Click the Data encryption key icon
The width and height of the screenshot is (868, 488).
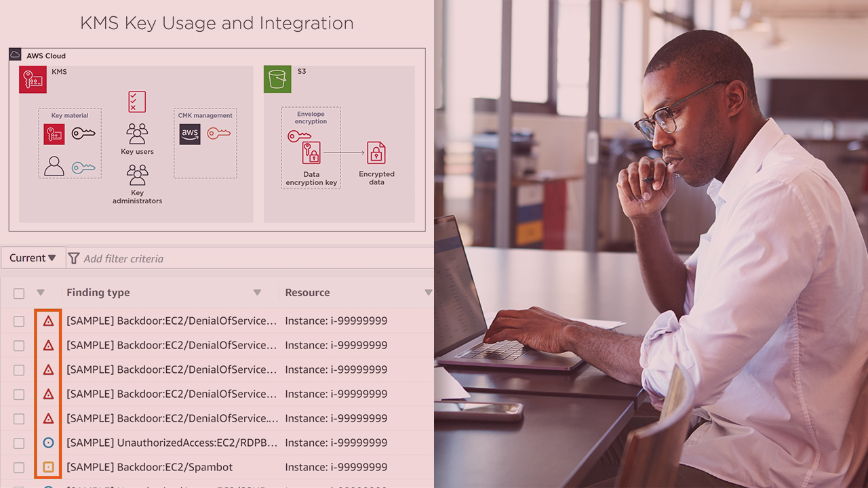pyautogui.click(x=311, y=152)
